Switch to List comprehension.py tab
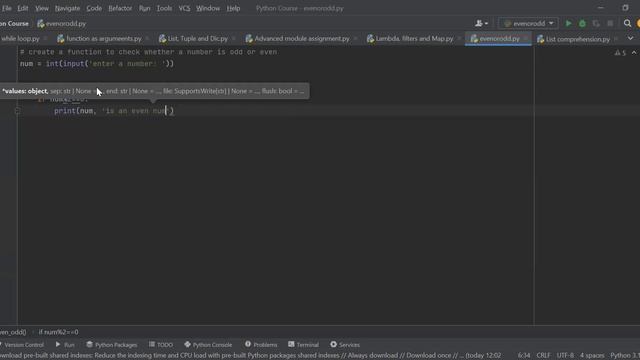Viewport: 640px width, 360px height. pos(573,39)
